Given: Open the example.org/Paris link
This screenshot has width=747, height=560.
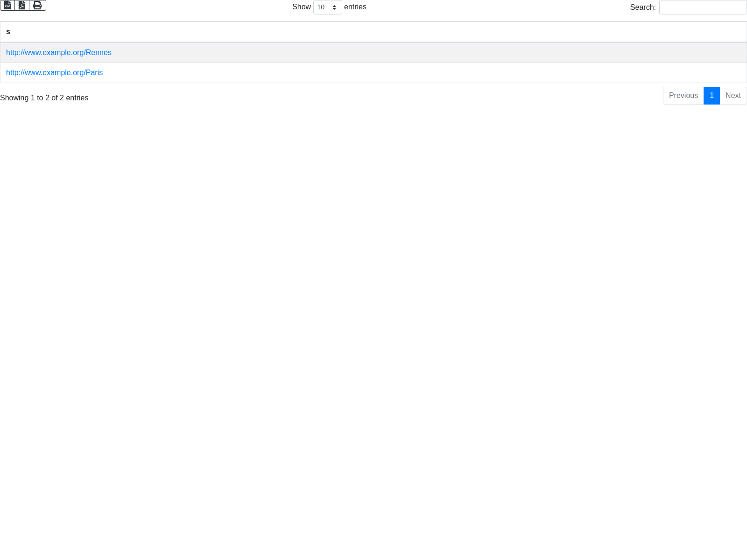Looking at the screenshot, I should (x=54, y=73).
